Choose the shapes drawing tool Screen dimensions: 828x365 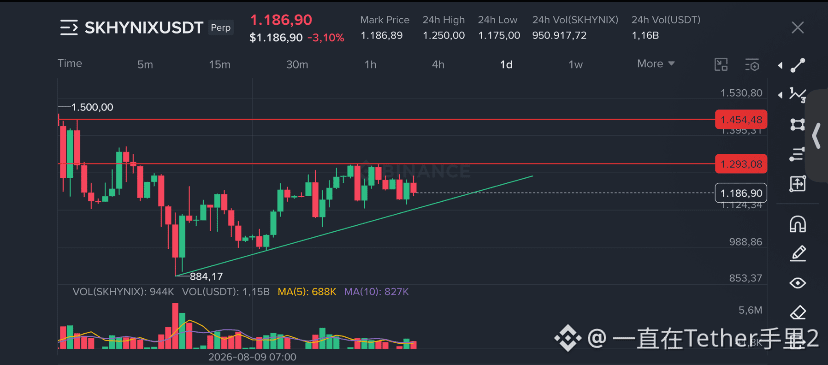pos(797,125)
